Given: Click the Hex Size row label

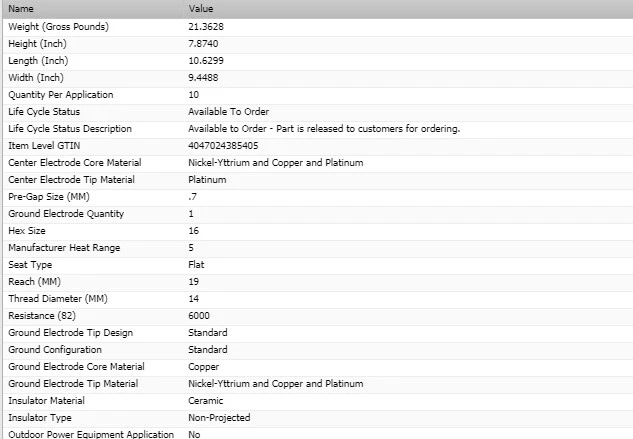Looking at the screenshot, I should pyautogui.click(x=29, y=231).
